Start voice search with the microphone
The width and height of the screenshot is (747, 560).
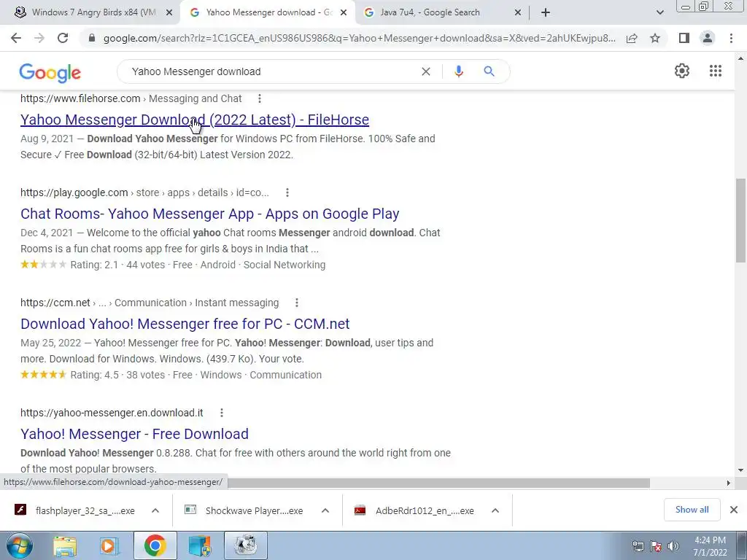[x=459, y=71]
